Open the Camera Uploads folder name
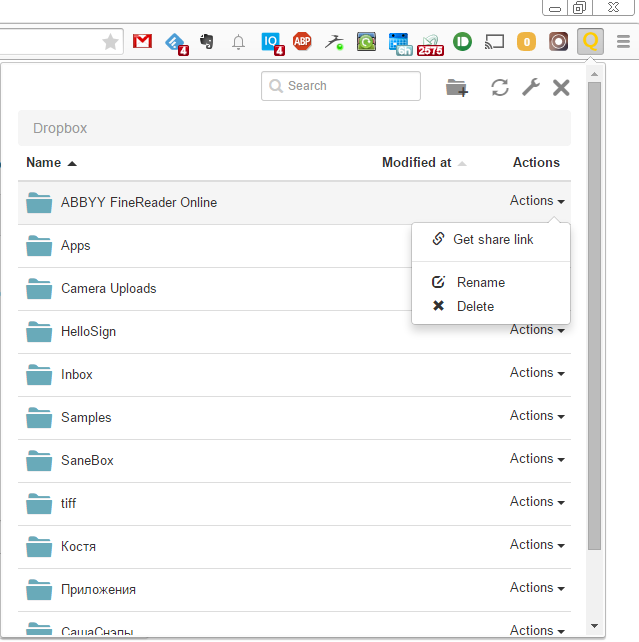 click(x=108, y=289)
